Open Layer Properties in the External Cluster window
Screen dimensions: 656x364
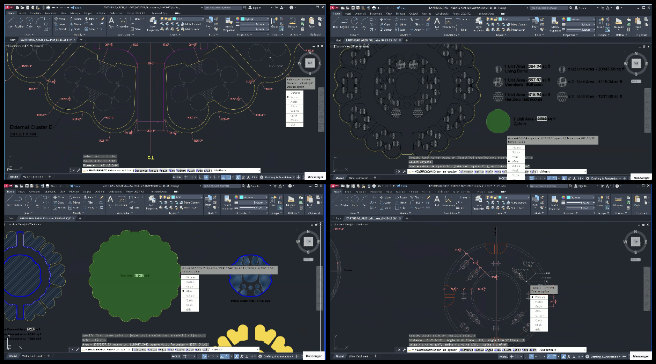click(153, 23)
